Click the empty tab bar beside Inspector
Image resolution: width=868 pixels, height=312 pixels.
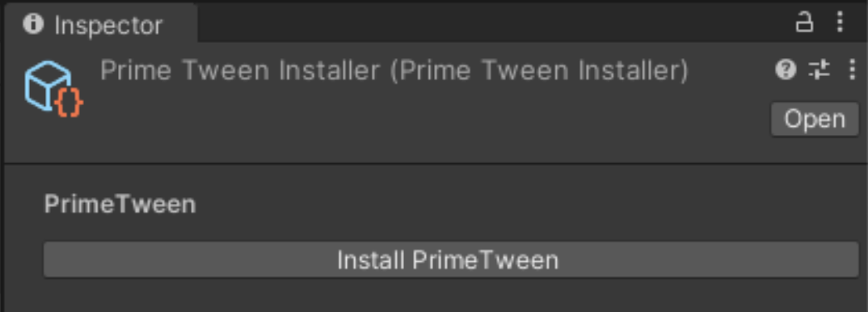coord(487,23)
